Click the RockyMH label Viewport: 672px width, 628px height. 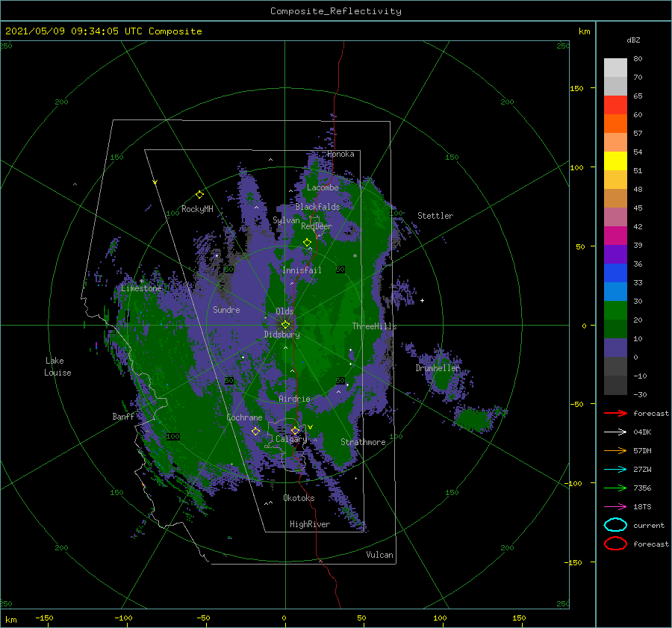[197, 209]
